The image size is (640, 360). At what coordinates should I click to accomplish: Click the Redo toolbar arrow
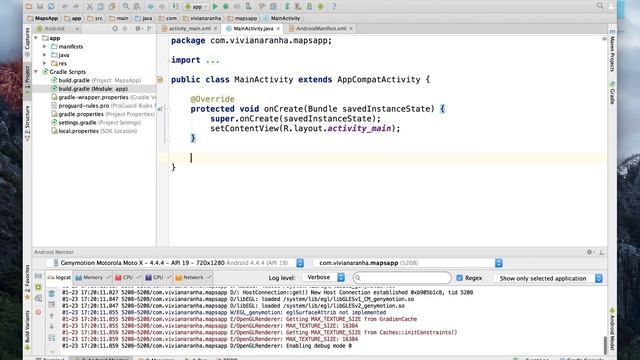coord(76,6)
